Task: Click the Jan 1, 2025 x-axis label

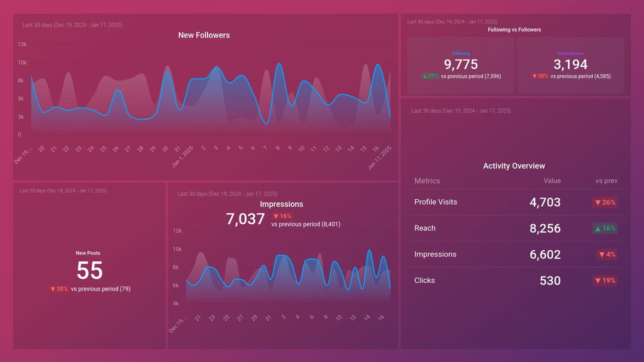Action: [x=182, y=157]
